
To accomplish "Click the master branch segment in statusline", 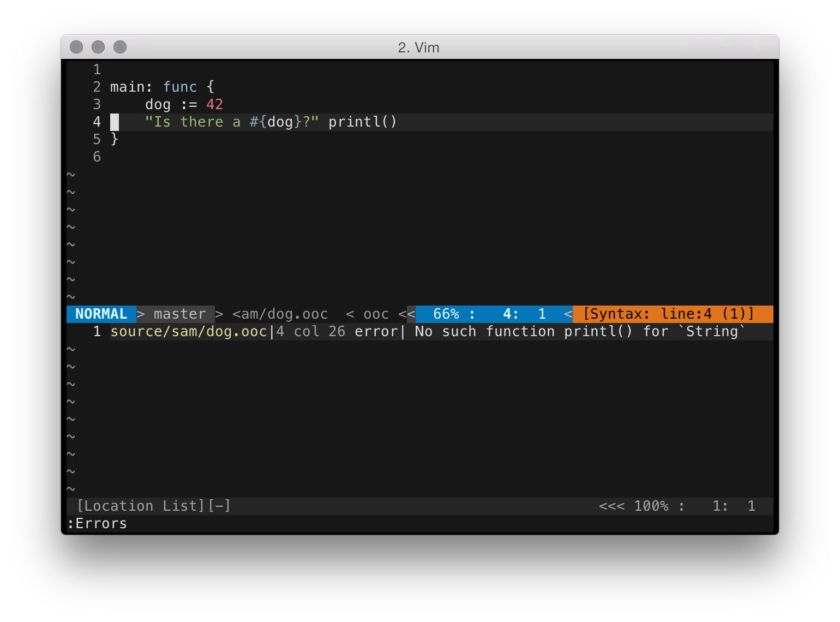I will pyautogui.click(x=179, y=314).
